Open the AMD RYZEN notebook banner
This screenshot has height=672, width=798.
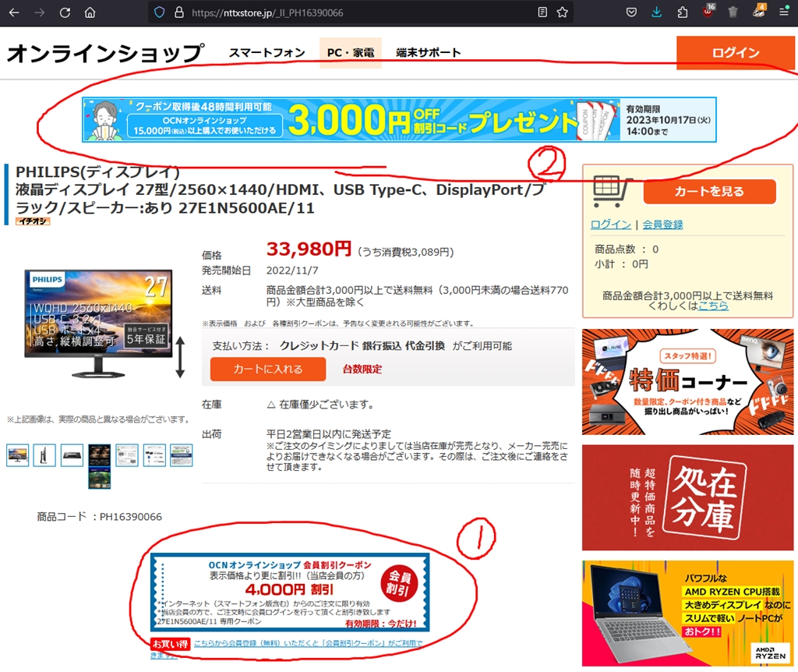pos(687,614)
